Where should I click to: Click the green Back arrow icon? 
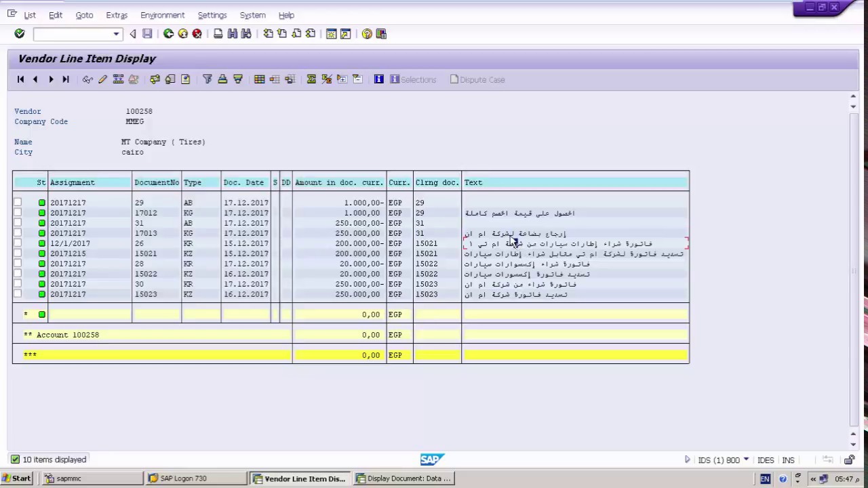(x=168, y=34)
